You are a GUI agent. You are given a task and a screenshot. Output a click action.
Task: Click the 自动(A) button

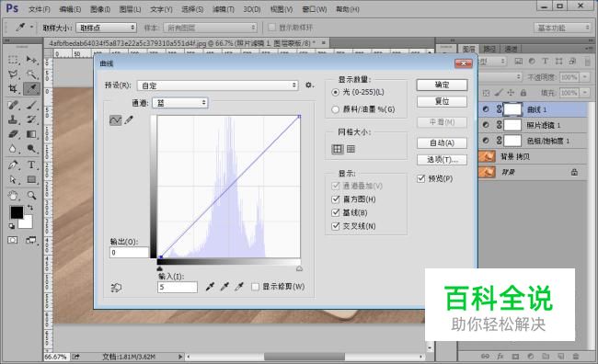pos(442,142)
